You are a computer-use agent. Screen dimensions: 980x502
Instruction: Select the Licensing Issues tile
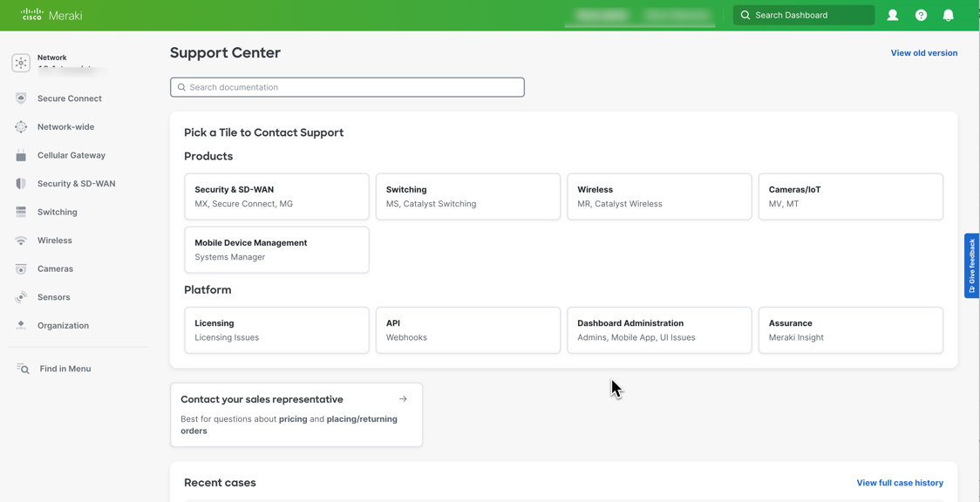276,329
